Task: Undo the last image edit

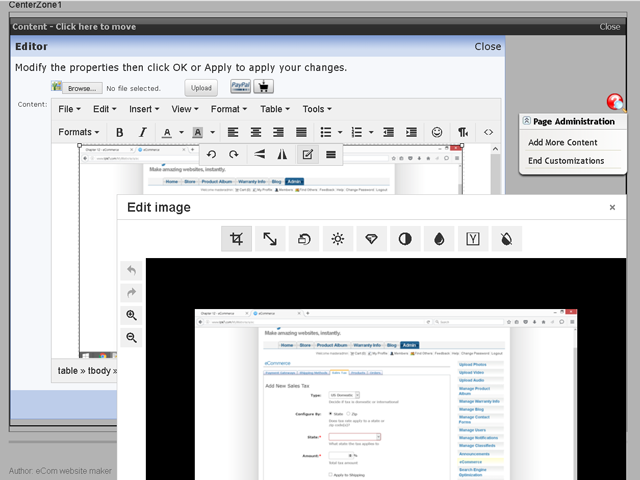Action: pos(131,270)
